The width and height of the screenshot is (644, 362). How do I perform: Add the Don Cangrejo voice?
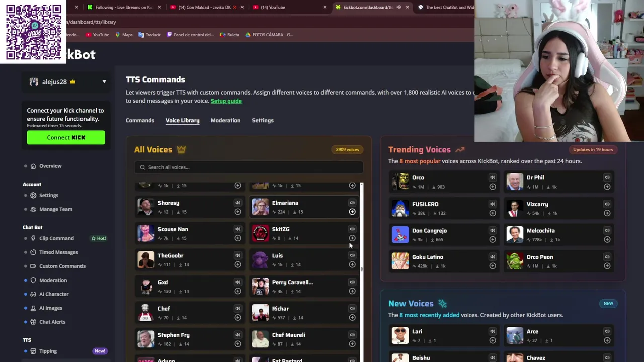(493, 239)
